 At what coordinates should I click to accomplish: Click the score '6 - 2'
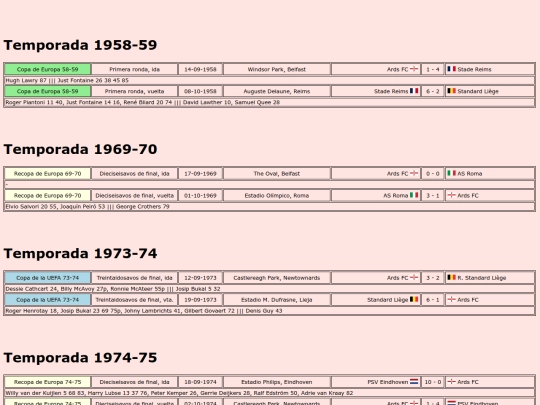433,91
